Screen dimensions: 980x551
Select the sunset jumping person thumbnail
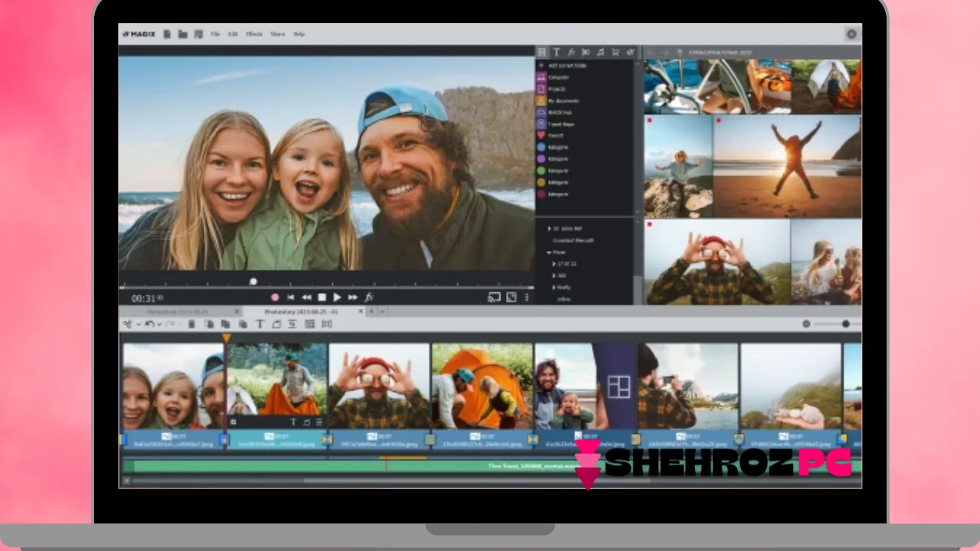787,167
